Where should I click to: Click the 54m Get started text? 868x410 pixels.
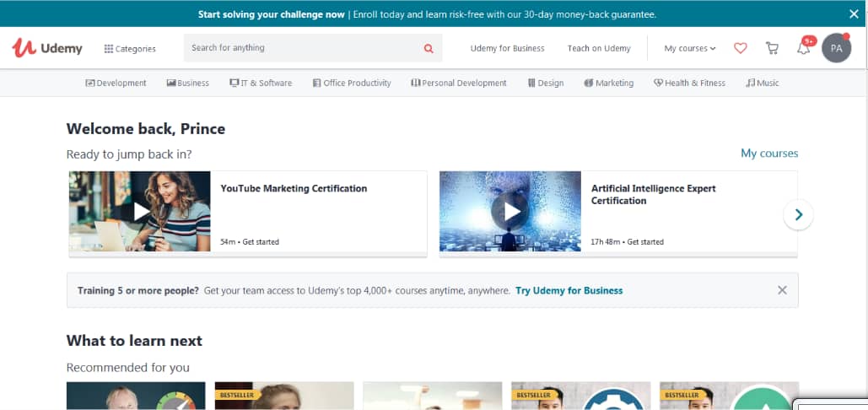click(x=250, y=242)
